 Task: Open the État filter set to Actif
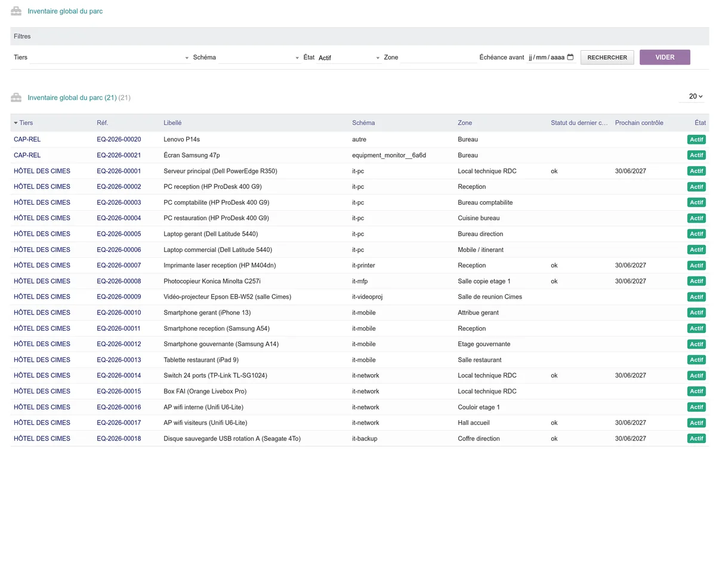349,58
